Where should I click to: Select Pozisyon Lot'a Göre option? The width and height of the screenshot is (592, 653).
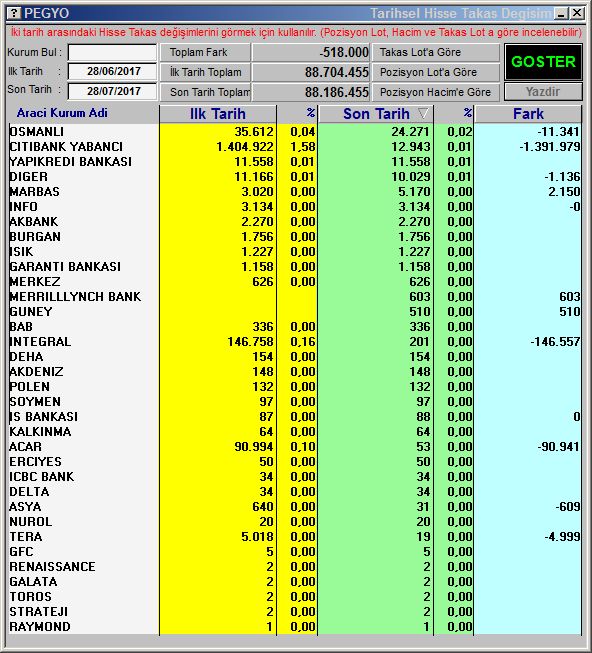(435, 72)
